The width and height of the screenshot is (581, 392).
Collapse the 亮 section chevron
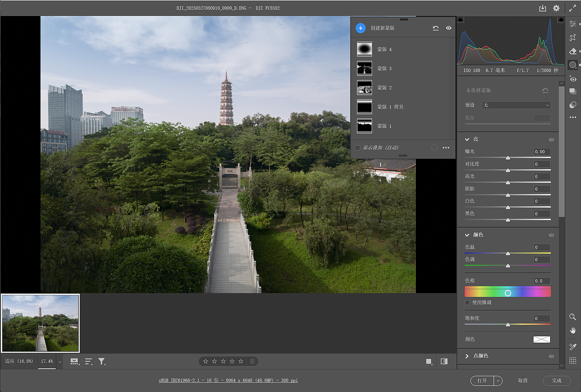coord(467,139)
